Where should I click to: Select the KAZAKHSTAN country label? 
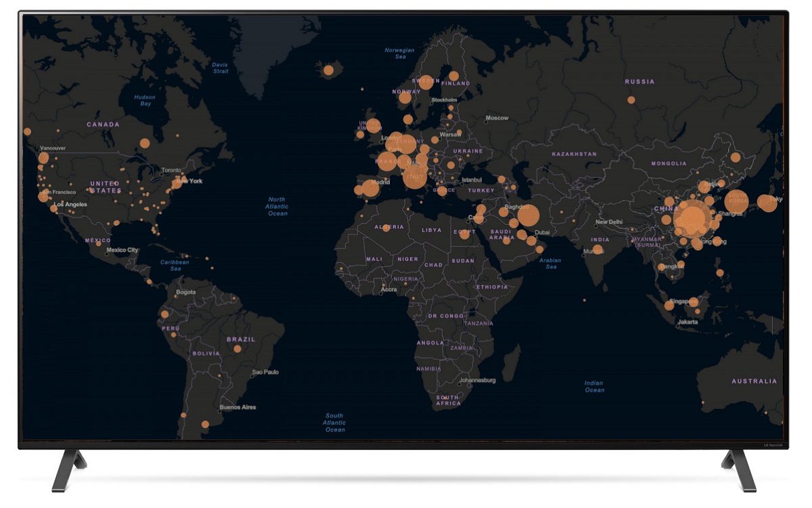point(574,154)
